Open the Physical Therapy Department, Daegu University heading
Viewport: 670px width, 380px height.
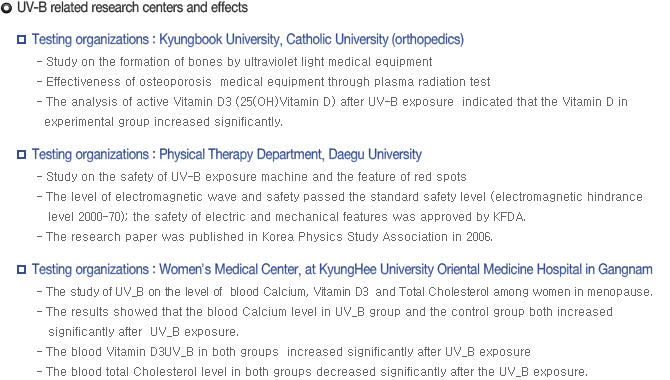(227, 154)
